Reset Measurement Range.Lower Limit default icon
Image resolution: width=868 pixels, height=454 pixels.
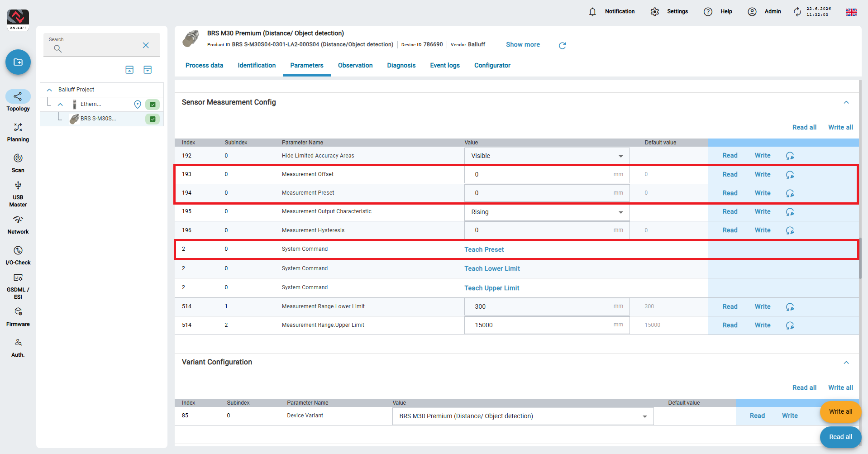pyautogui.click(x=790, y=307)
